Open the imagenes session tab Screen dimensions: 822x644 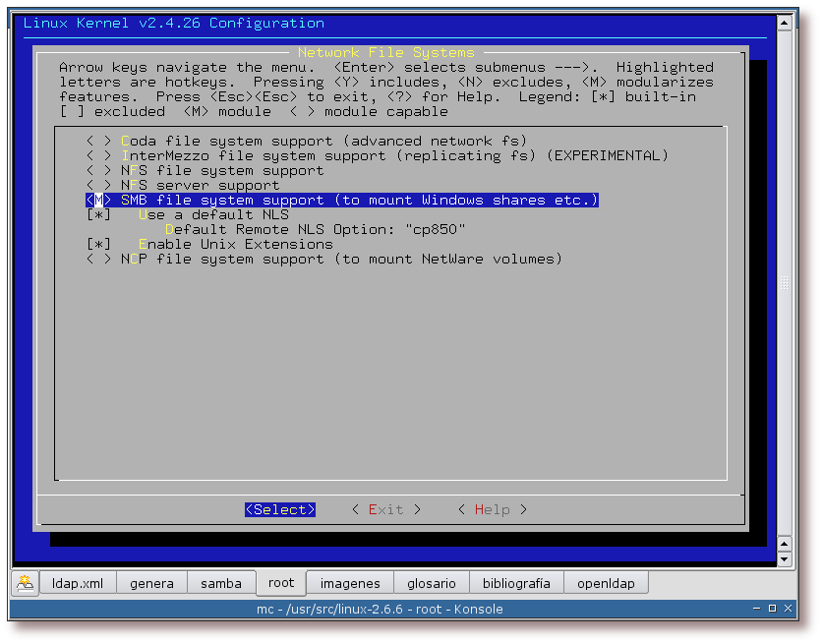coord(350,583)
